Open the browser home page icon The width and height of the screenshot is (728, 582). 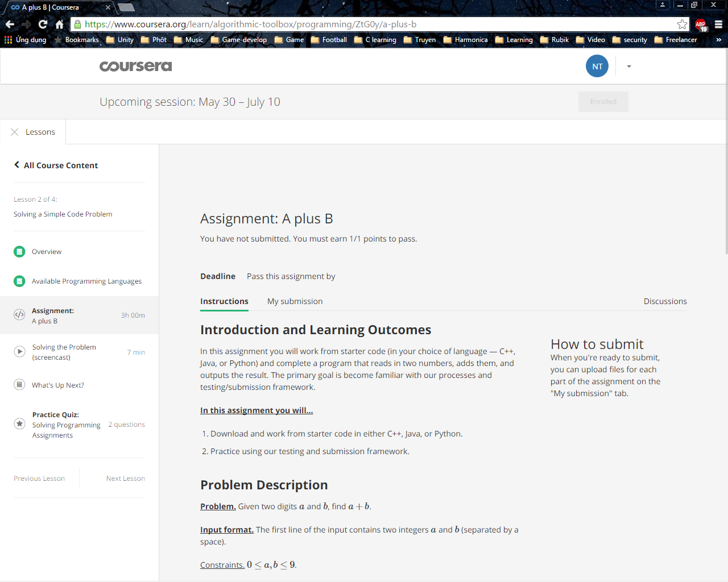pyautogui.click(x=59, y=24)
